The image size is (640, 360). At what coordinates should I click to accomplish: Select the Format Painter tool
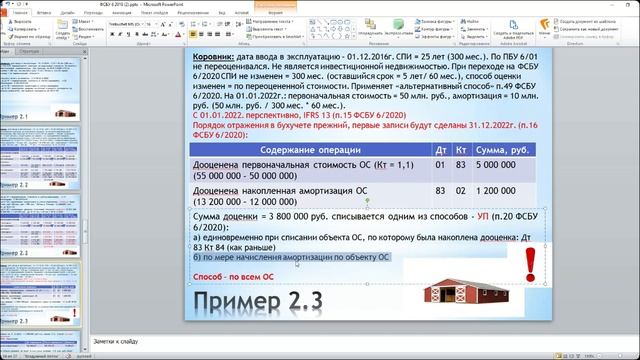tap(29, 36)
